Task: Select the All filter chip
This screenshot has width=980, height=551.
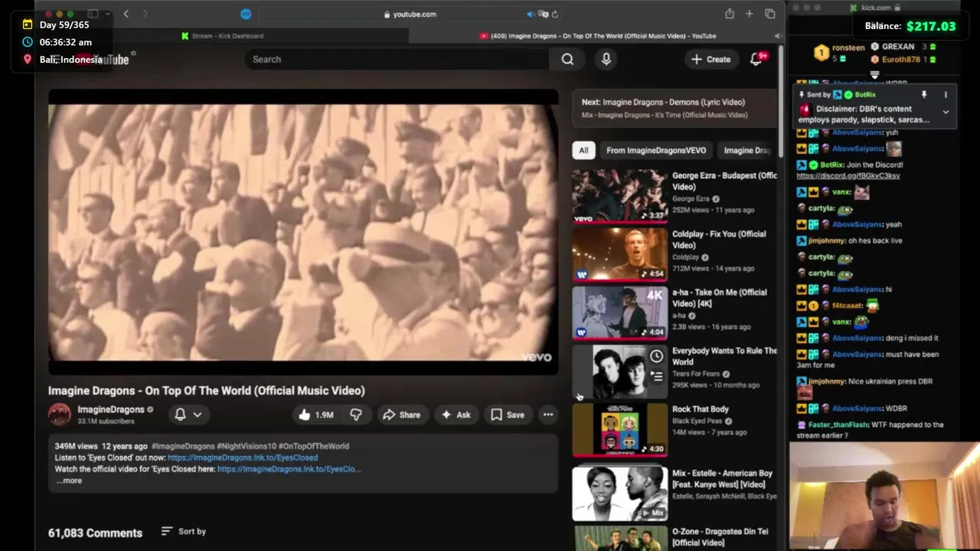Action: tap(583, 150)
